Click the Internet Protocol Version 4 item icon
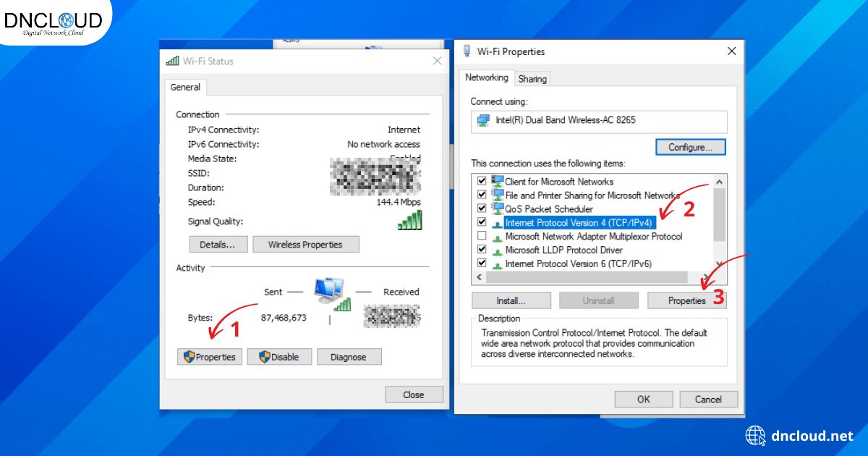This screenshot has width=868, height=456. pos(497,223)
